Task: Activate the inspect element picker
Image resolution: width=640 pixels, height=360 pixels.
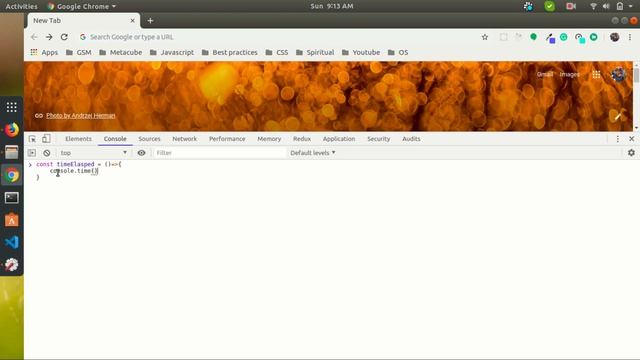Action: (32, 139)
